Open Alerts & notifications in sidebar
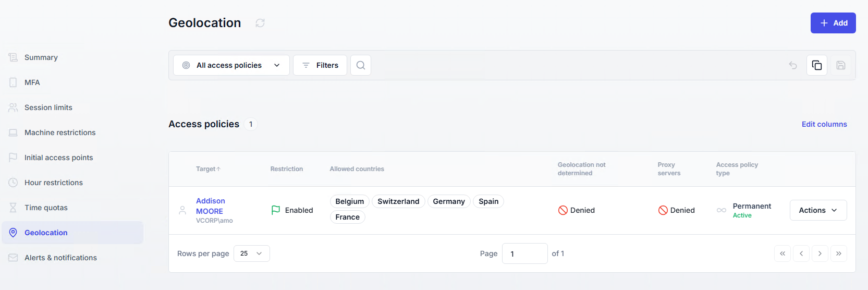 pyautogui.click(x=60, y=258)
